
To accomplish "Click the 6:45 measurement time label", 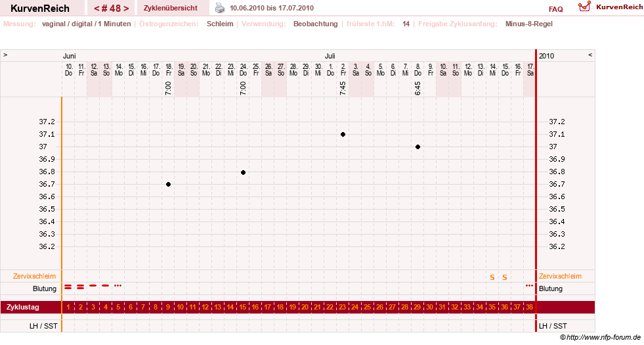I will (418, 89).
